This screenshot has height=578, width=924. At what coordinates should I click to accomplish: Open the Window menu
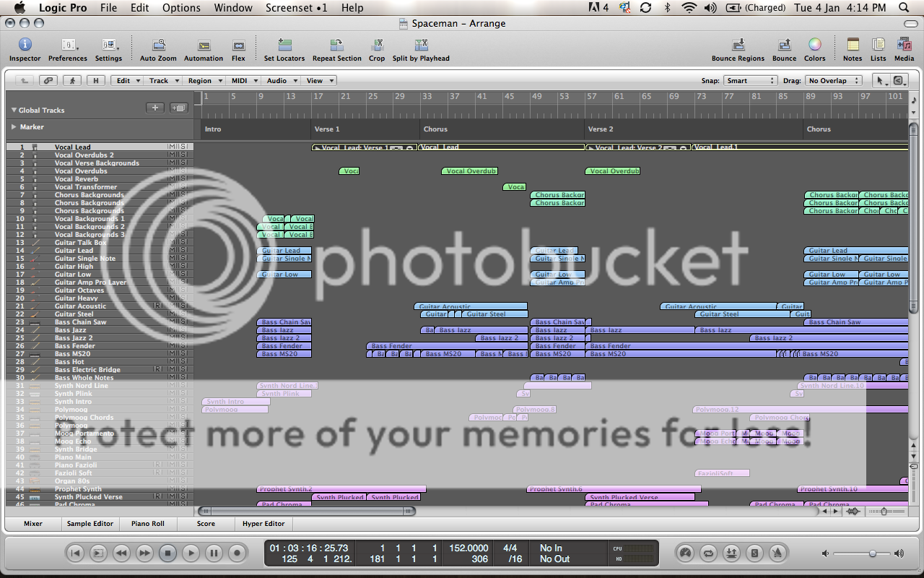click(233, 8)
